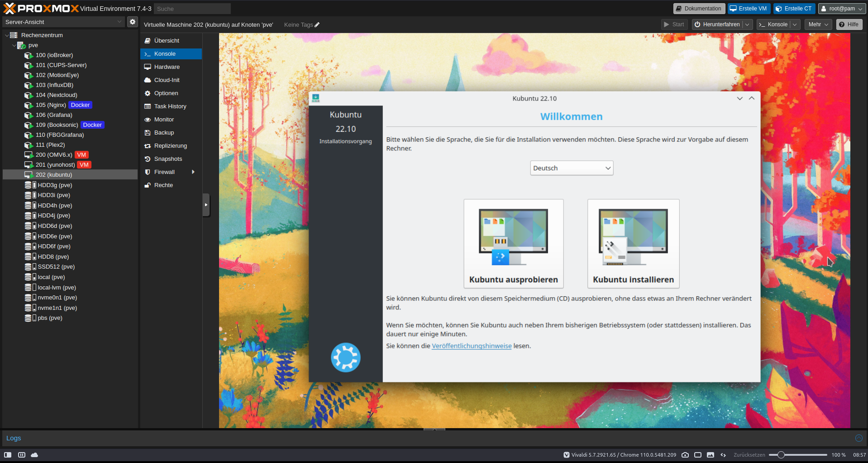Toggle Vivaldi panel icon in status bar
The height and width of the screenshot is (463, 868).
pyautogui.click(x=8, y=455)
